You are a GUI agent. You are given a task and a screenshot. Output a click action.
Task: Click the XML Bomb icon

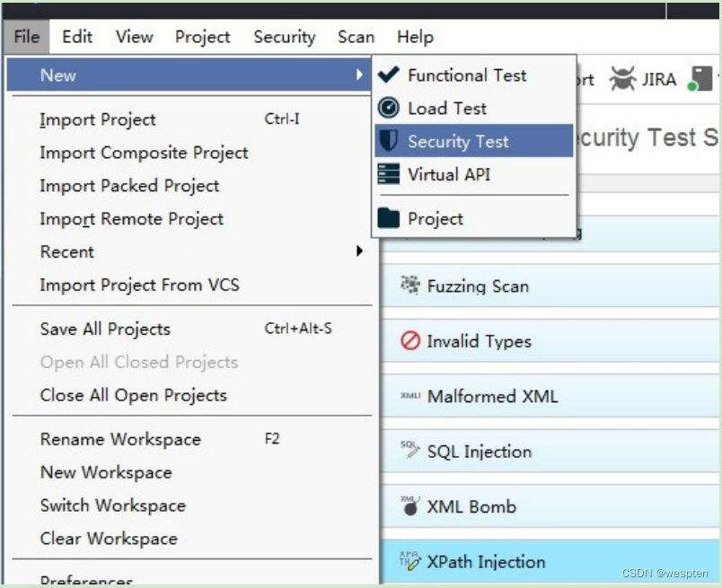(x=410, y=505)
